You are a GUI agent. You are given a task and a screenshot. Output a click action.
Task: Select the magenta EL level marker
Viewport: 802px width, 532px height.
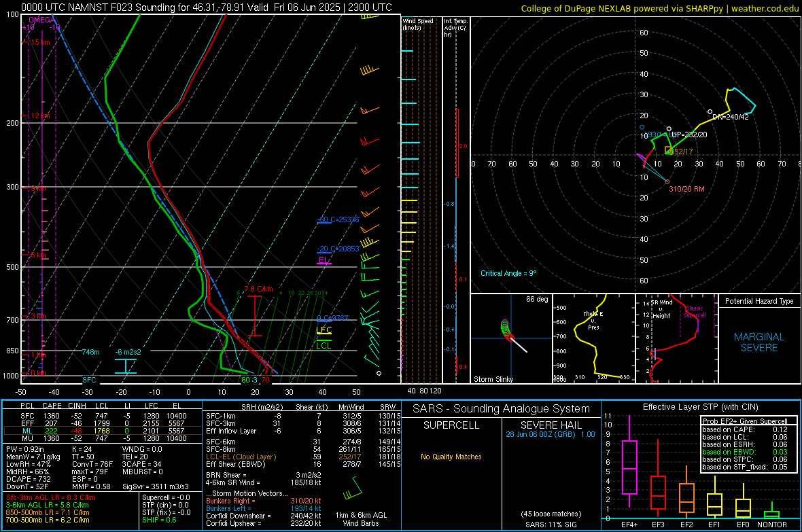point(324,260)
